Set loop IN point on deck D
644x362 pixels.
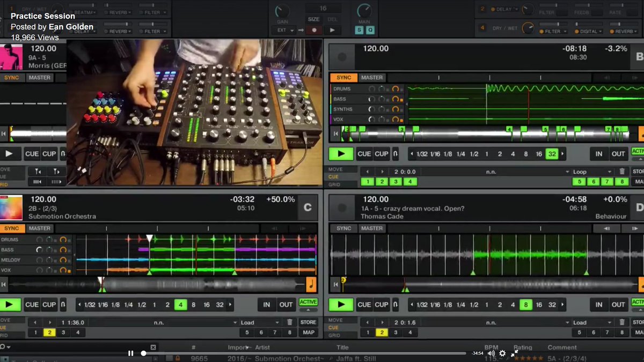pos(599,305)
